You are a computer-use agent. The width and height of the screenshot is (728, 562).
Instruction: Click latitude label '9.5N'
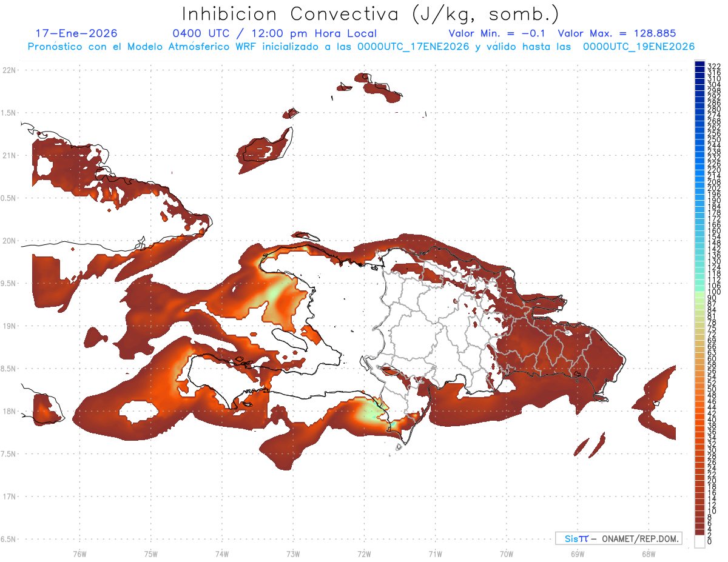point(8,283)
